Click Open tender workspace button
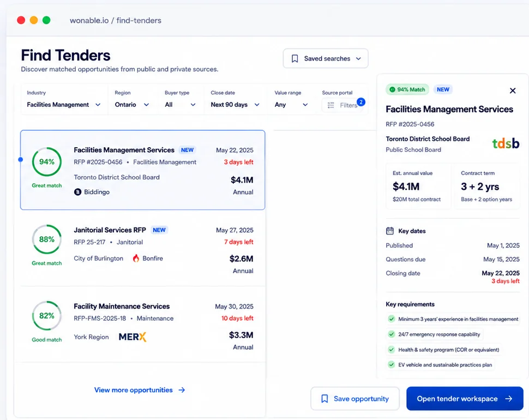Viewport: 529px width, 420px height. (x=465, y=398)
